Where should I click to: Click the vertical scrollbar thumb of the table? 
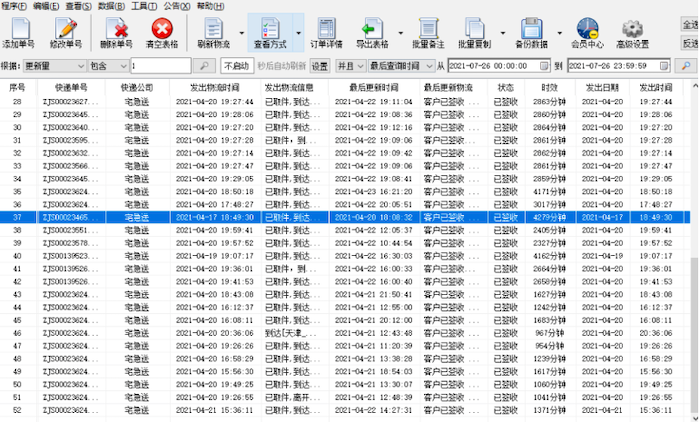[695, 333]
